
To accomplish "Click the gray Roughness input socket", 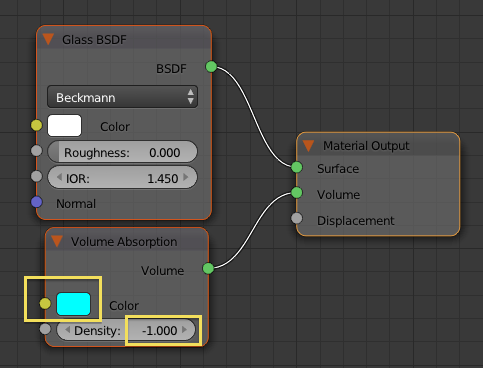I will tap(36, 150).
